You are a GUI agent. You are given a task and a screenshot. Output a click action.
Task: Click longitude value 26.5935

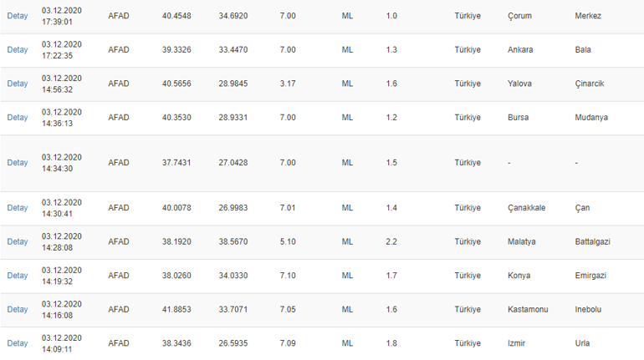233,342
